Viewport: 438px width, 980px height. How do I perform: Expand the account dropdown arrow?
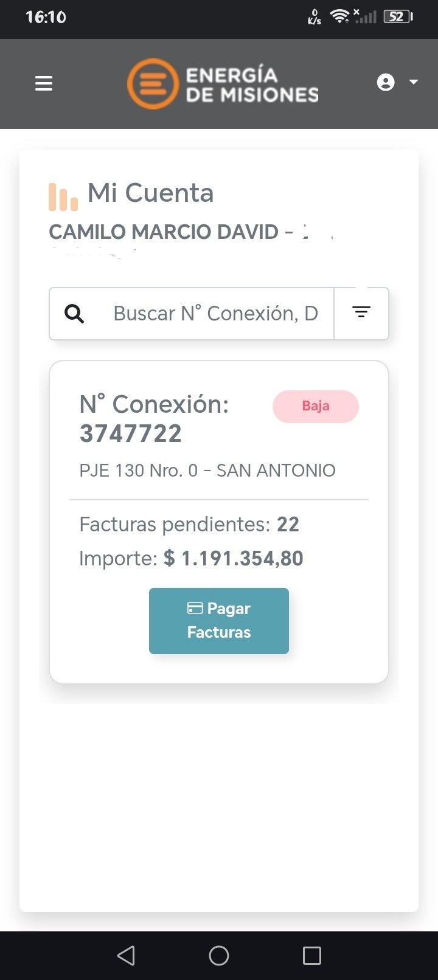[x=414, y=82]
